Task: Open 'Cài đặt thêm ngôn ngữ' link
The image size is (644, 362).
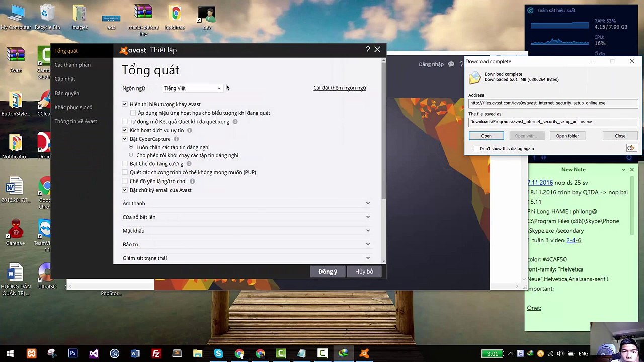Action: pyautogui.click(x=340, y=88)
